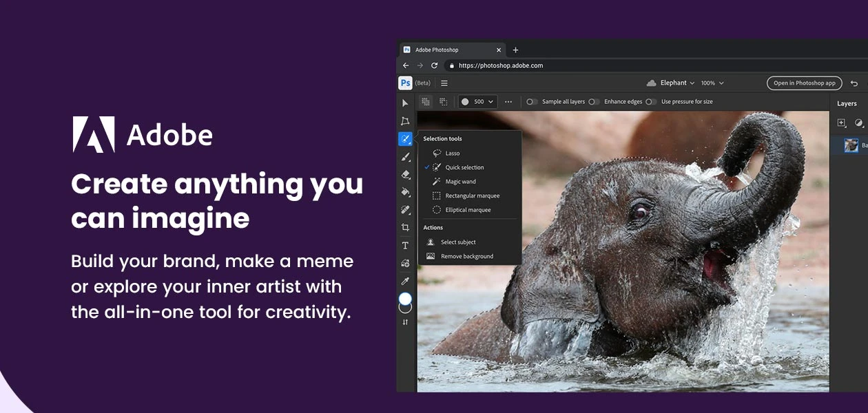
Task: Select the Move tool arrow
Action: pos(405,103)
